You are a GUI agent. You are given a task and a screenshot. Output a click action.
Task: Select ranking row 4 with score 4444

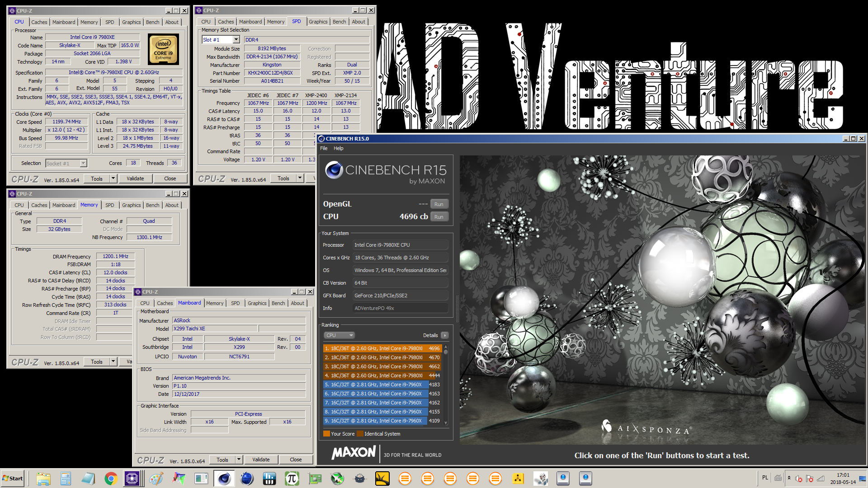coord(382,375)
